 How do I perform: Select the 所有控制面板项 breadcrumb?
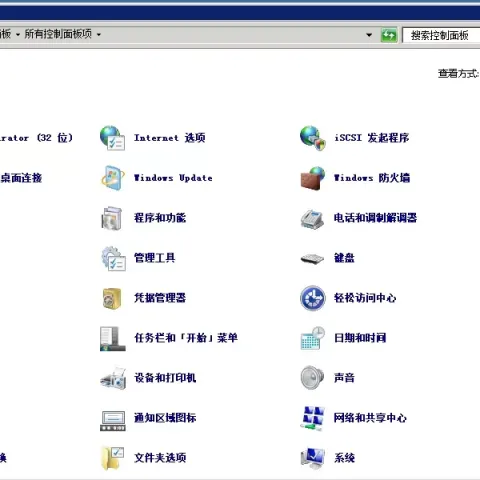(58, 34)
